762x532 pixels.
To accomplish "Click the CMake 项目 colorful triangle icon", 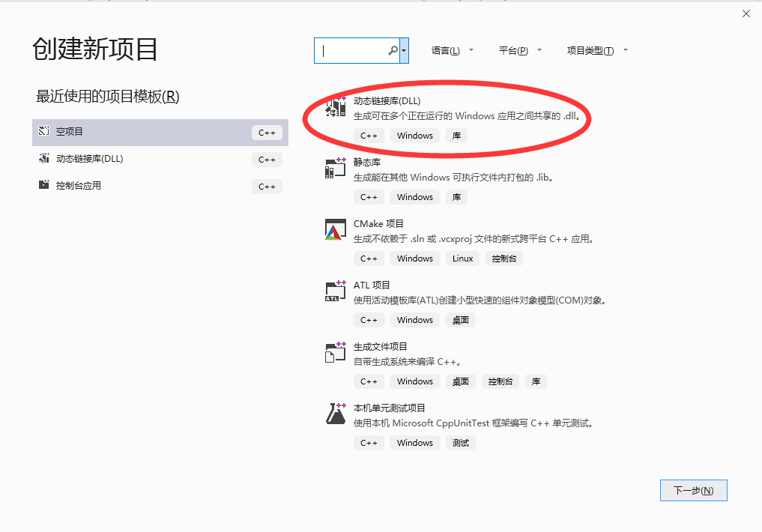I will click(335, 229).
